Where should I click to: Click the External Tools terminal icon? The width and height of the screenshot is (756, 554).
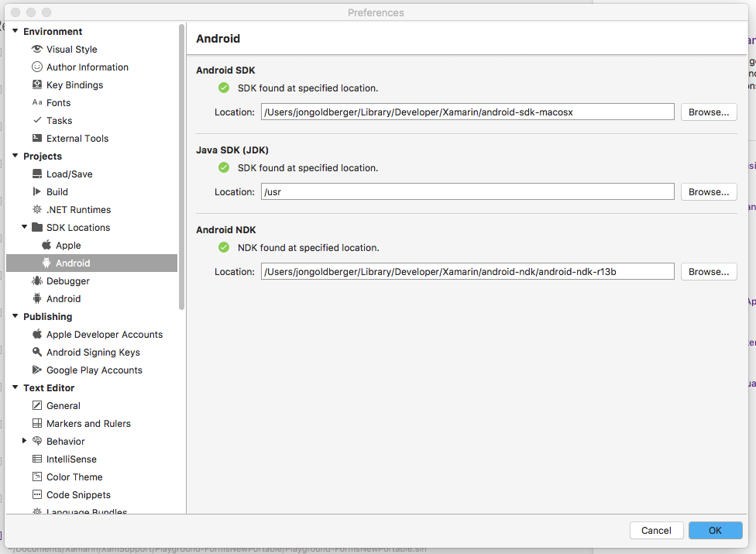click(37, 138)
